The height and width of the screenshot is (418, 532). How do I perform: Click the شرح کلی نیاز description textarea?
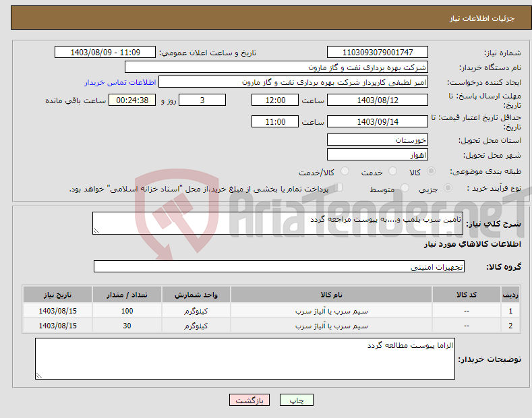(x=278, y=223)
